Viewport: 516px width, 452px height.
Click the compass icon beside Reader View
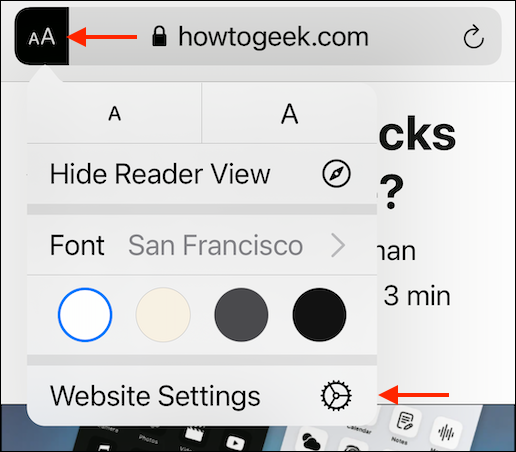pyautogui.click(x=336, y=174)
